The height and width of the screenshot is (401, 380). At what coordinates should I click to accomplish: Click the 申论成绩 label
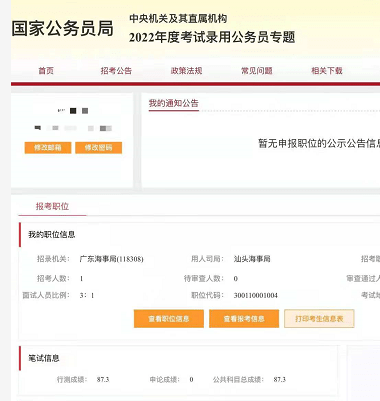(x=165, y=379)
